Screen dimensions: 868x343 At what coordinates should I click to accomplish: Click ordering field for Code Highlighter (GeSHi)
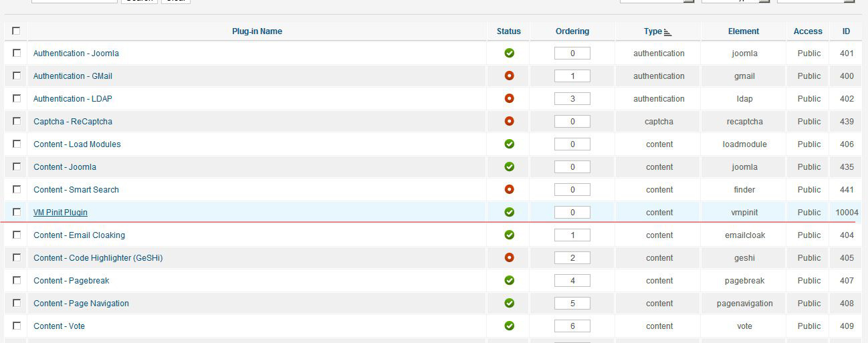coord(572,257)
